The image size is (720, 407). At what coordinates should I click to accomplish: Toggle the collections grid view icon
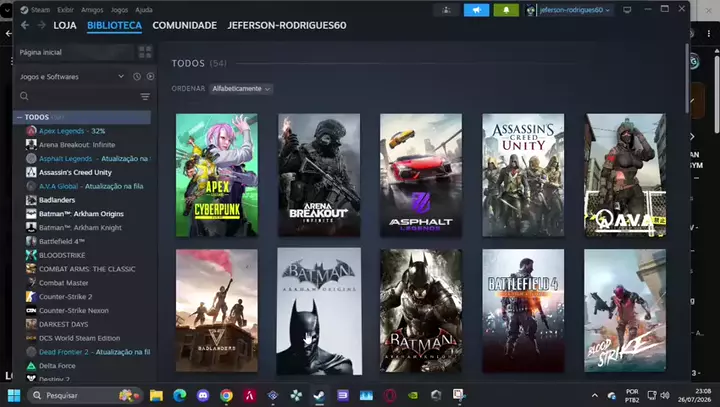145,52
